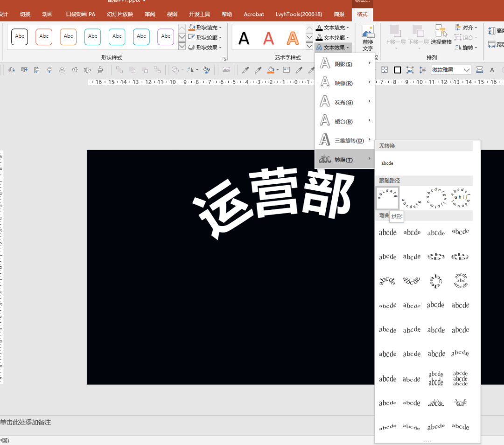Open the 对齐 align dropdown

point(466,28)
